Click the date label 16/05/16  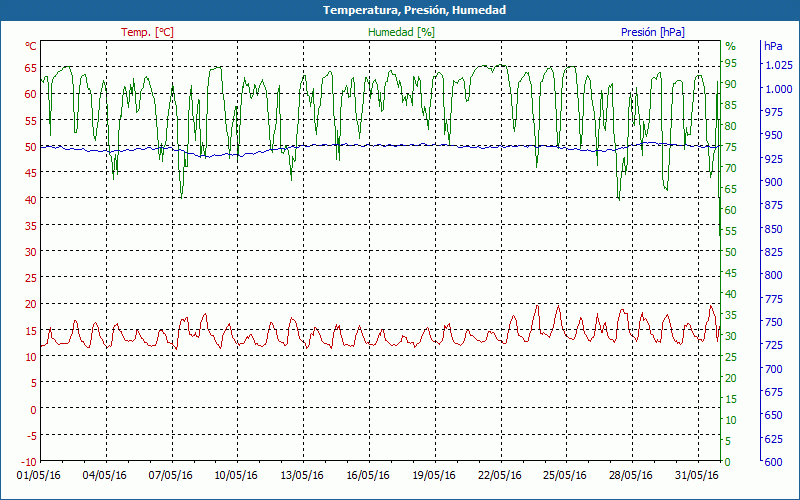click(367, 475)
